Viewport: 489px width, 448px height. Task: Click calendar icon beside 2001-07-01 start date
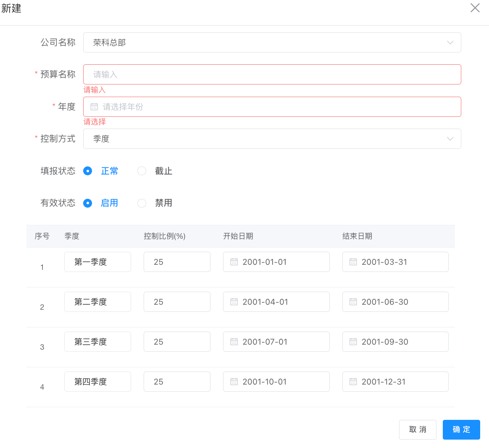pos(234,342)
